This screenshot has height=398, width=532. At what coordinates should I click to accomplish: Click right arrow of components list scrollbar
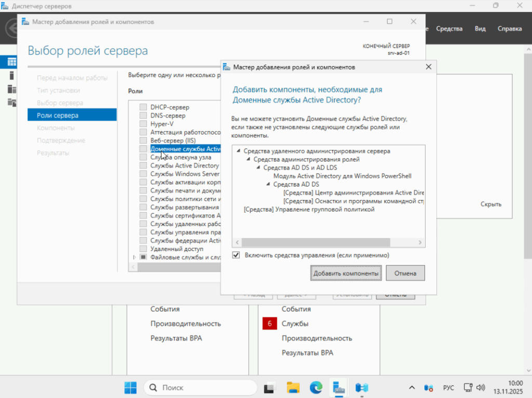pos(420,242)
